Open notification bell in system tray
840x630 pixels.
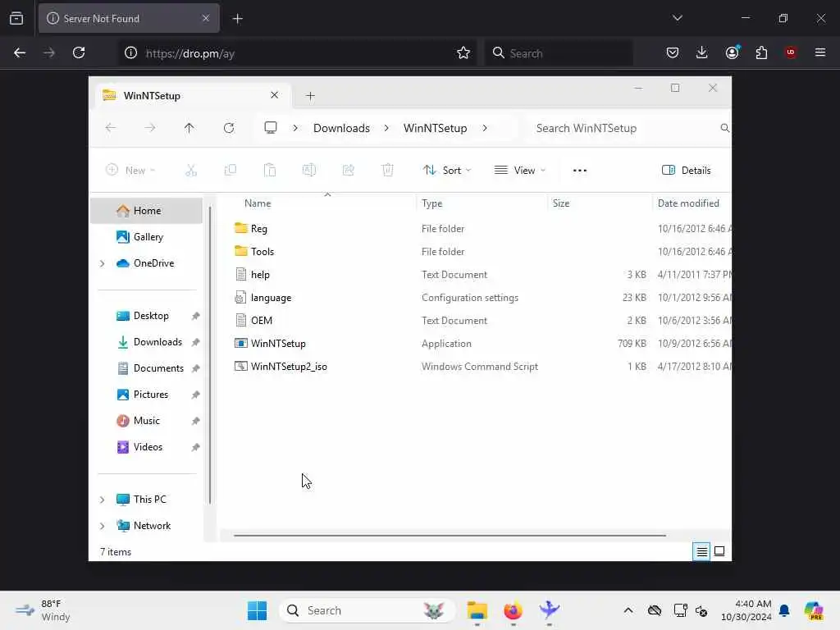[784, 610]
